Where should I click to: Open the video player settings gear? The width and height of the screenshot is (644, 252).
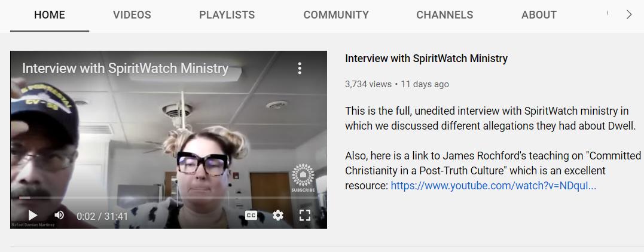pos(278,216)
